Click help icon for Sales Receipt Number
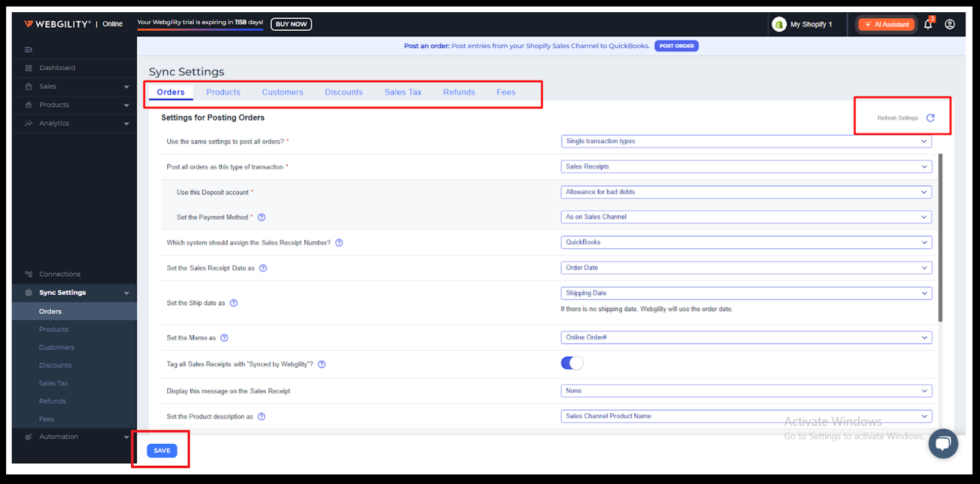980x484 pixels. coord(339,243)
